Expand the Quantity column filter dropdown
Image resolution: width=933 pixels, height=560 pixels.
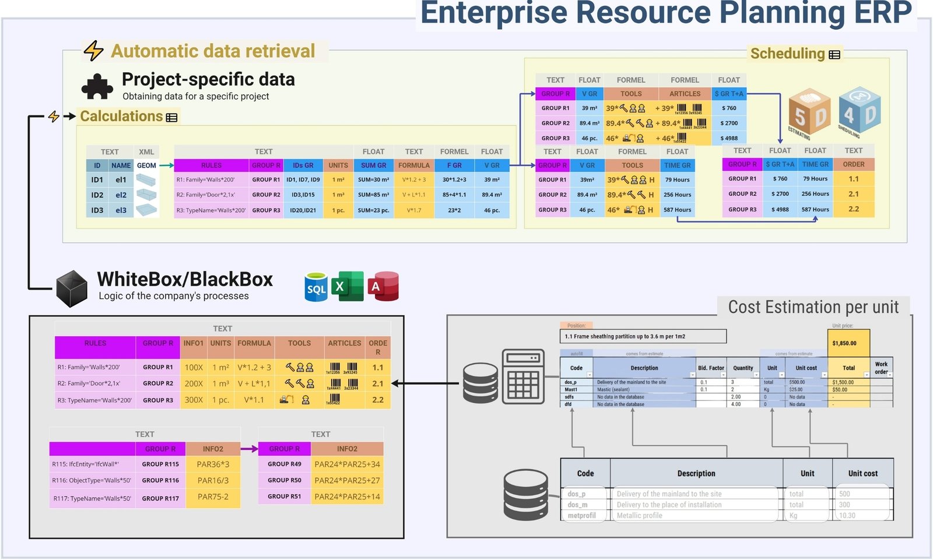coord(756,375)
